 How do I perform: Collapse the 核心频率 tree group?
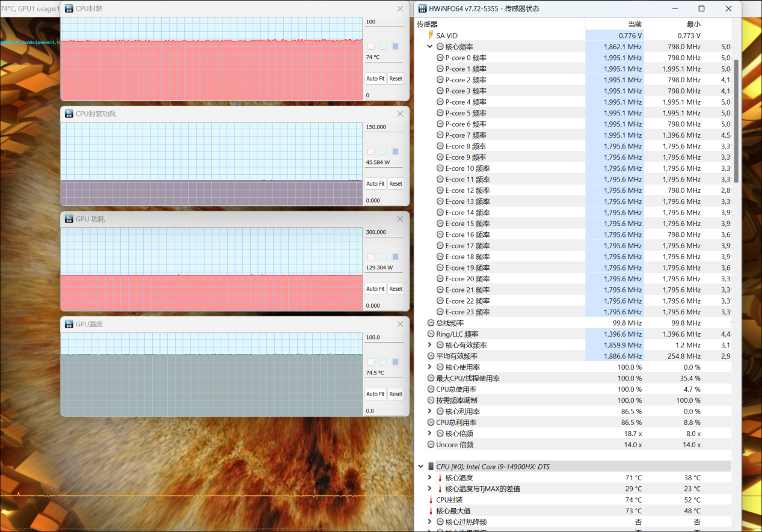click(430, 47)
